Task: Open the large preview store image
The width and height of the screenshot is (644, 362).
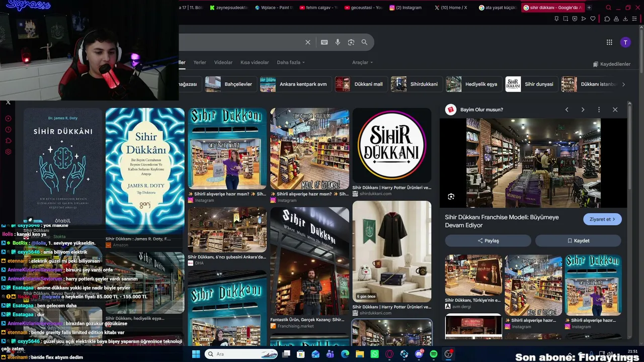Action: [x=533, y=163]
